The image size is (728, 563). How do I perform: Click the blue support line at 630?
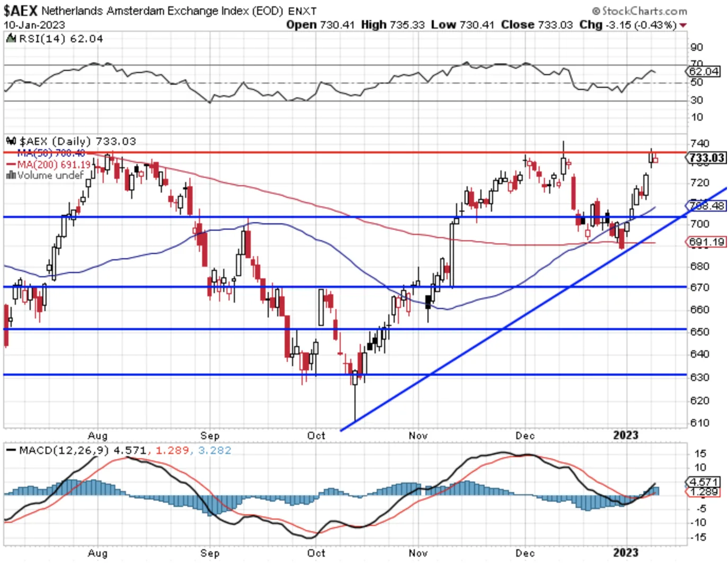(345, 375)
